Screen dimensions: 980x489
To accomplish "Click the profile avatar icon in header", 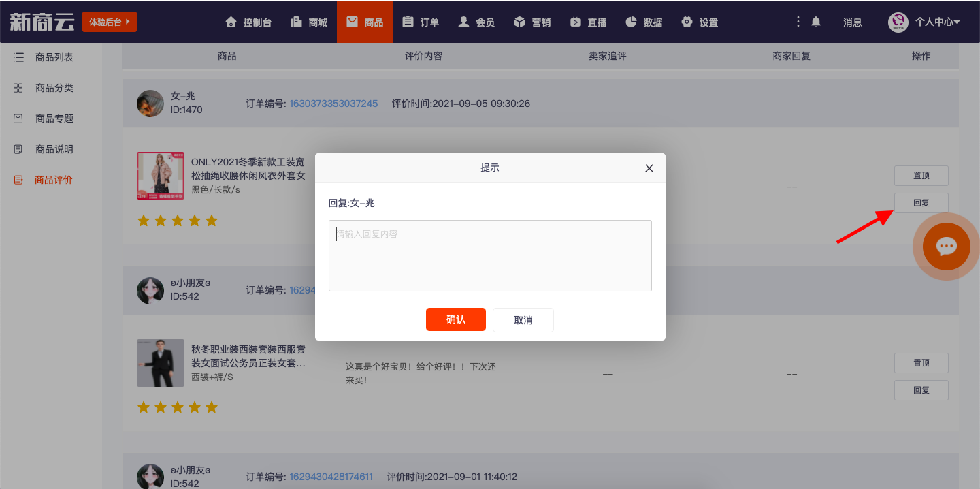I will tap(898, 22).
